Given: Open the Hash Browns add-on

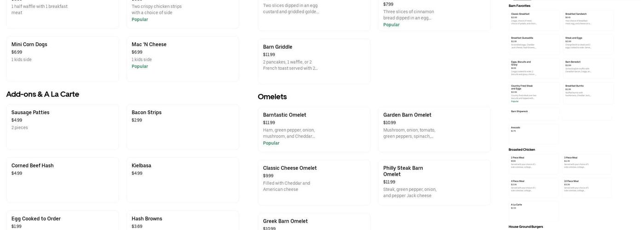Looking at the screenshot, I should pyautogui.click(x=183, y=222).
